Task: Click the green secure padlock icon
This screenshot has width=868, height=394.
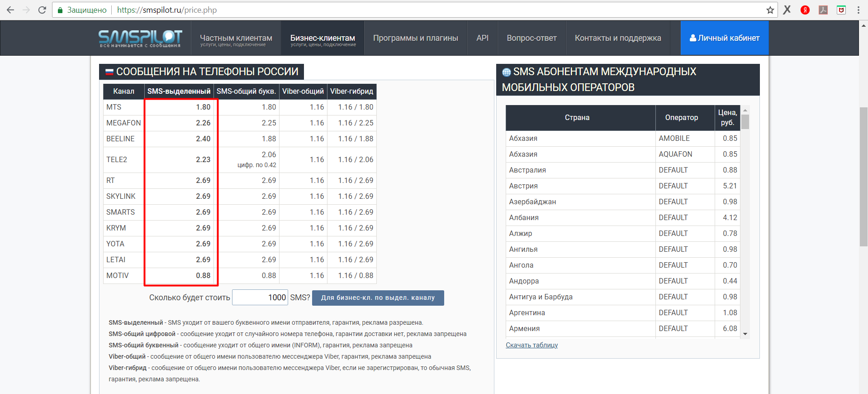Action: pos(60,10)
